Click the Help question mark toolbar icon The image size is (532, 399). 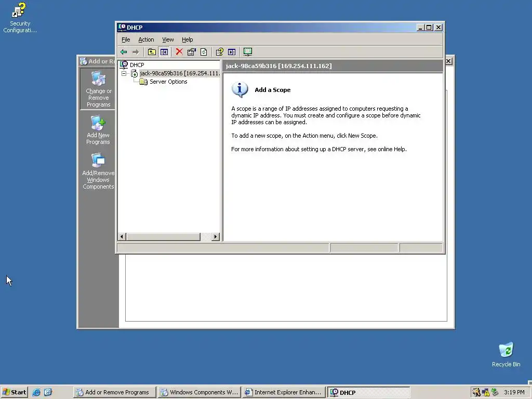(220, 52)
